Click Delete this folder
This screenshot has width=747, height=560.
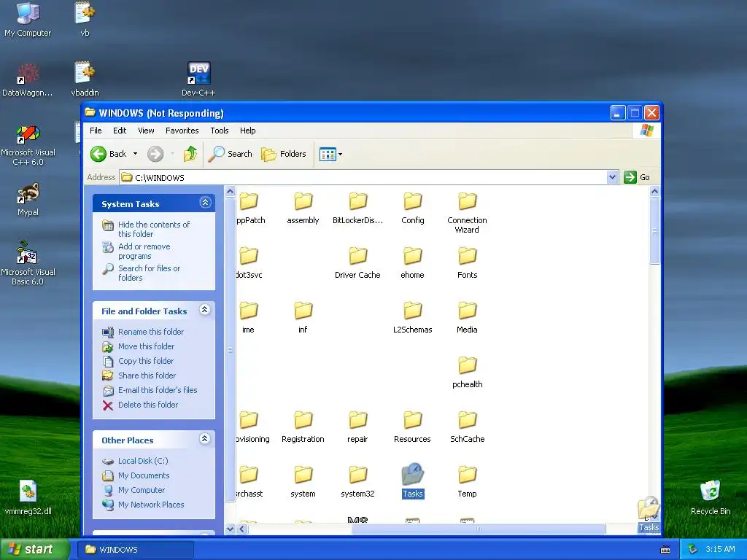coord(147,405)
